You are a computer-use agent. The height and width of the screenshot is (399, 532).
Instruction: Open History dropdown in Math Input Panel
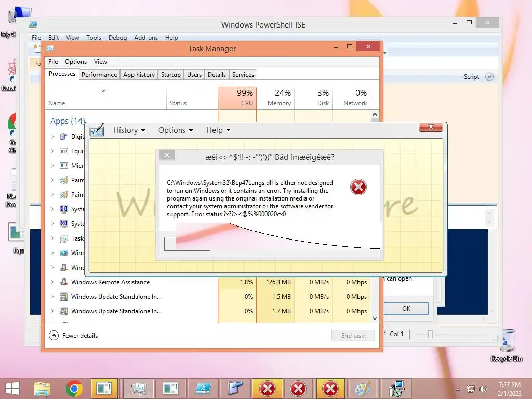pyautogui.click(x=129, y=130)
